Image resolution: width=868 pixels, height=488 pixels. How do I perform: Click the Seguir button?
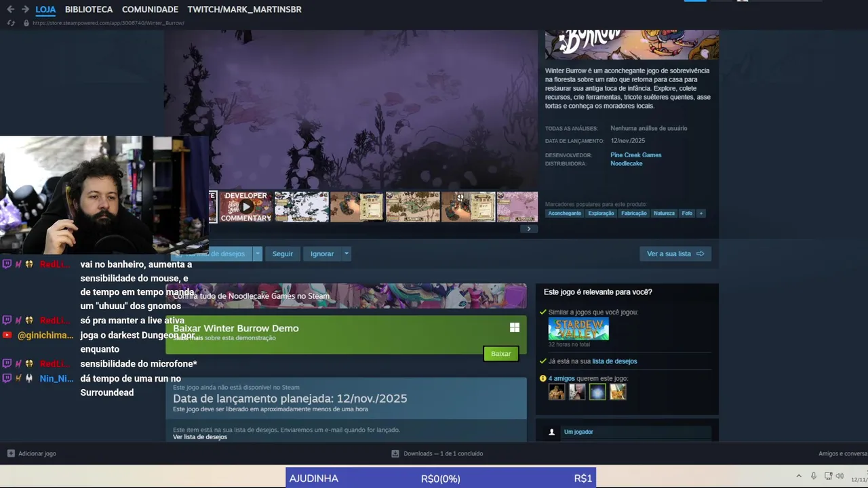283,253
